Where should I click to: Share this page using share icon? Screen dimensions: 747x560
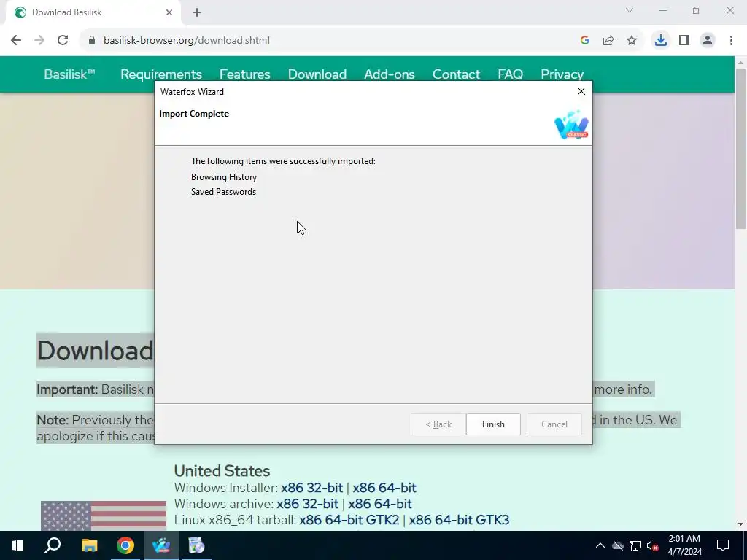pyautogui.click(x=608, y=40)
